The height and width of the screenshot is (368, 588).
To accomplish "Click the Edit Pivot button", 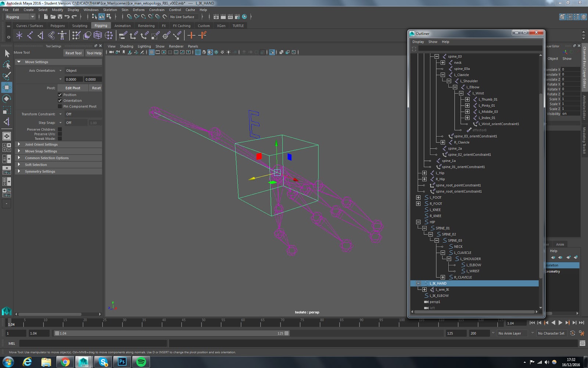I will 72,88.
